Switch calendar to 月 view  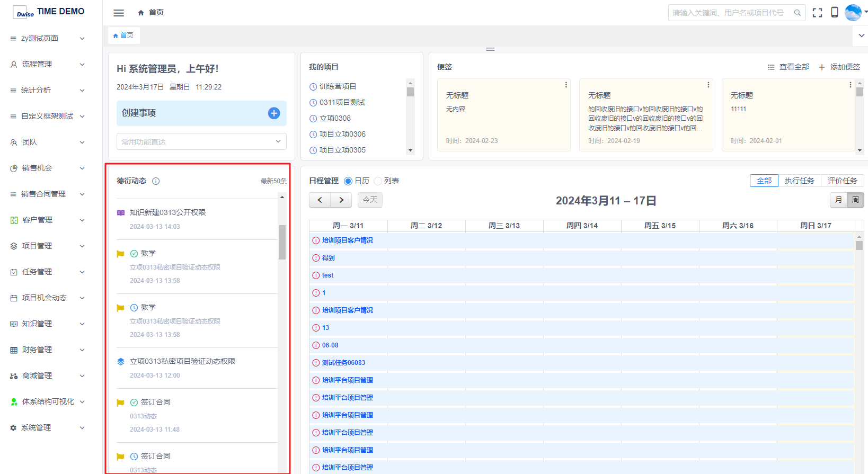[838, 200]
